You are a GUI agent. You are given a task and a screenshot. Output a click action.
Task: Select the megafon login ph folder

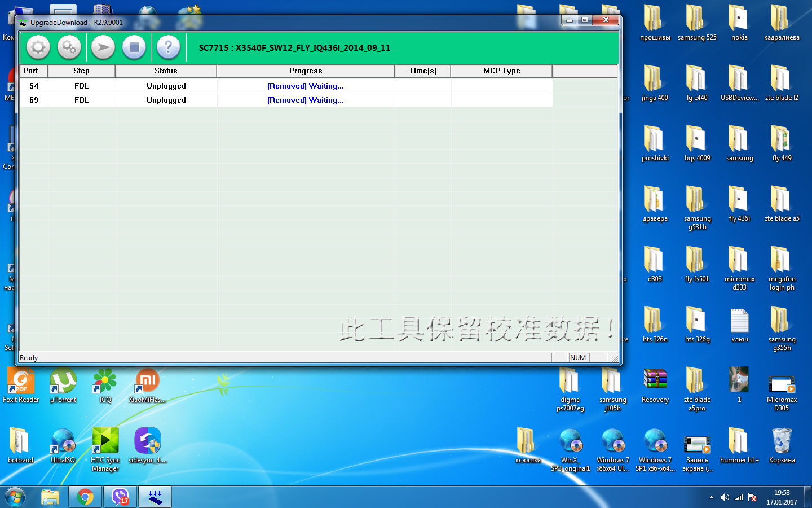782,268
